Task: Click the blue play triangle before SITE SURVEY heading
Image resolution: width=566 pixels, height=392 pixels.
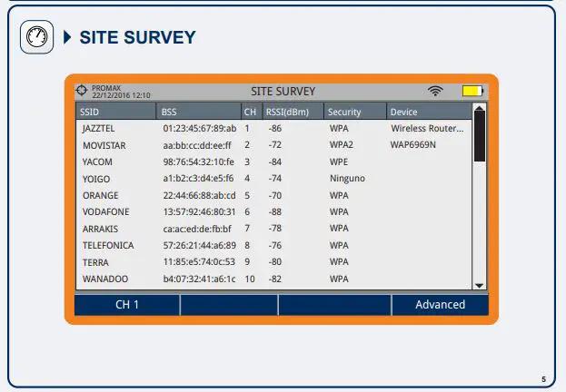Action: click(67, 37)
